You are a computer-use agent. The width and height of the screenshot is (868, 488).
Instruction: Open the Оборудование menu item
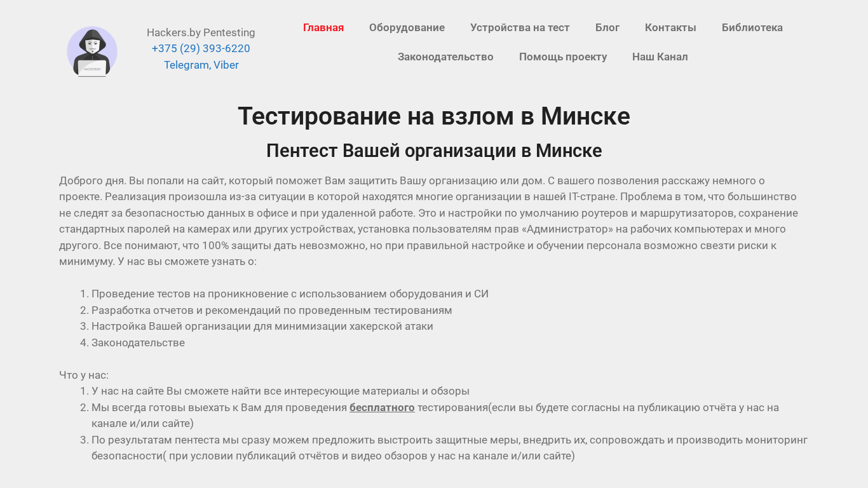coord(407,28)
